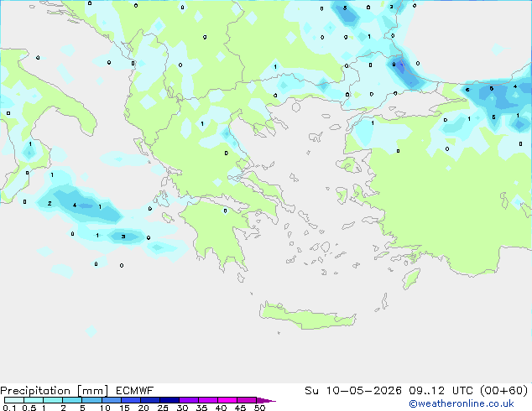Click the "35" legend label
The image size is (532, 411).
tap(201, 408)
